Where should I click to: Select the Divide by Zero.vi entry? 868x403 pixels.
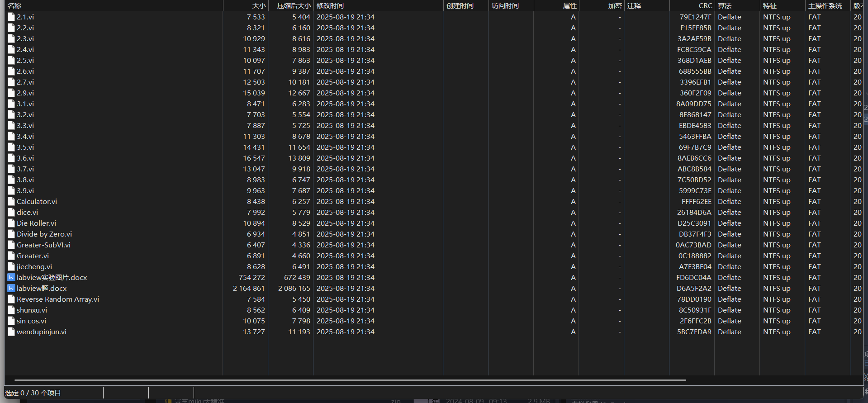(x=44, y=234)
